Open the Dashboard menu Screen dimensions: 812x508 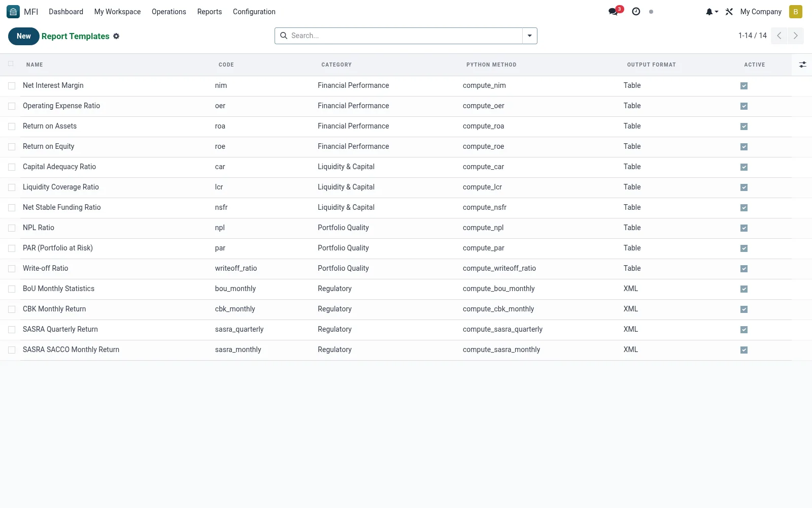coord(66,12)
